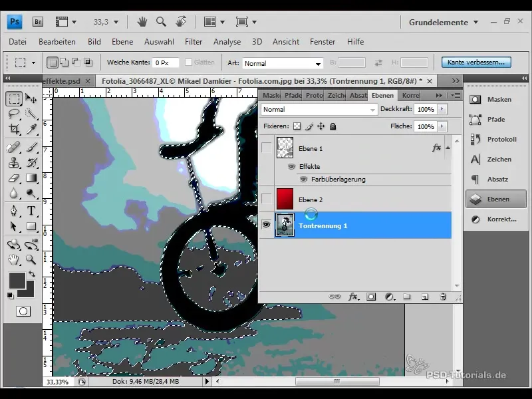Screen dimensions: 532x399
Task: Select the Eraser tool
Action: [14, 178]
